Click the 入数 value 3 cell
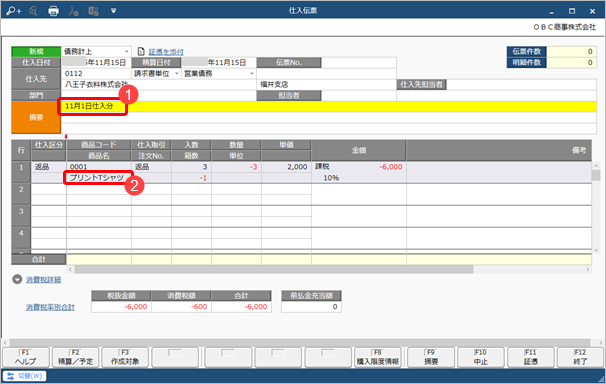 coord(191,167)
